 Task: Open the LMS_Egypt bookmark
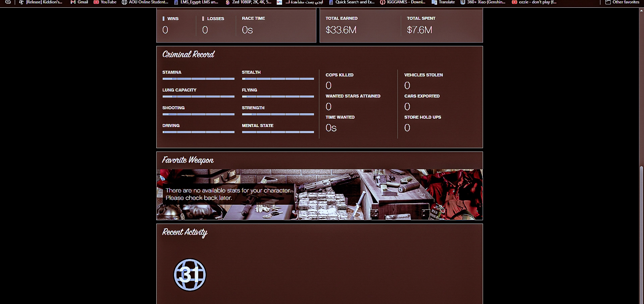(x=196, y=2)
